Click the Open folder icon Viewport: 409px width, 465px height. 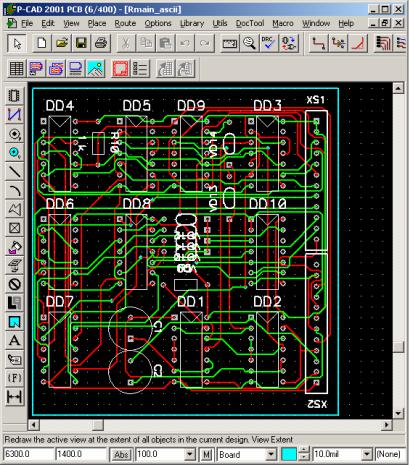(x=62, y=43)
